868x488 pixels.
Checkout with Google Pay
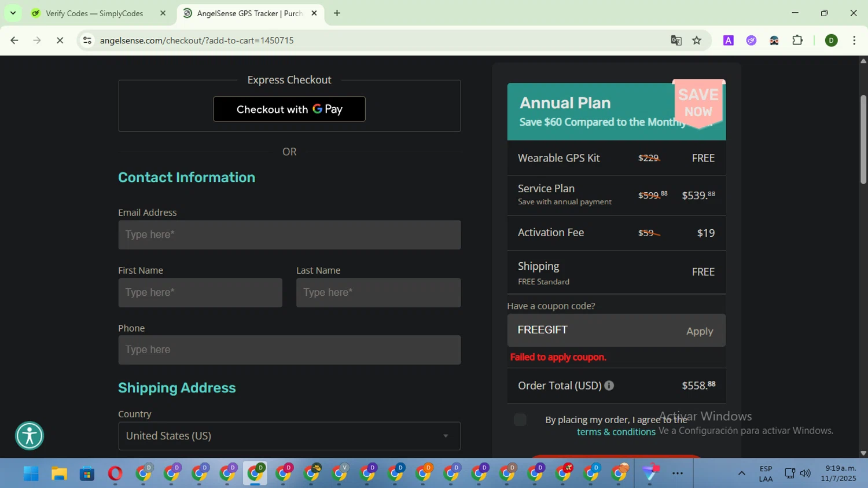pyautogui.click(x=289, y=109)
